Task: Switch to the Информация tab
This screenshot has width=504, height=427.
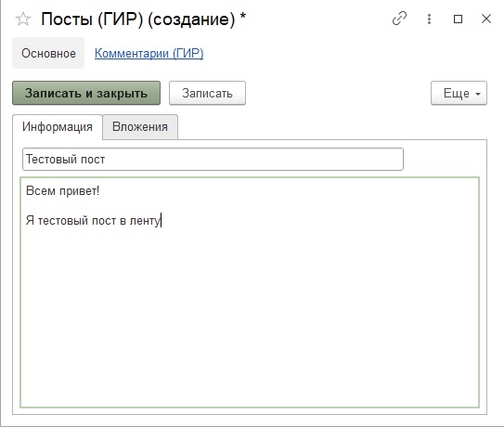Action: tap(58, 127)
